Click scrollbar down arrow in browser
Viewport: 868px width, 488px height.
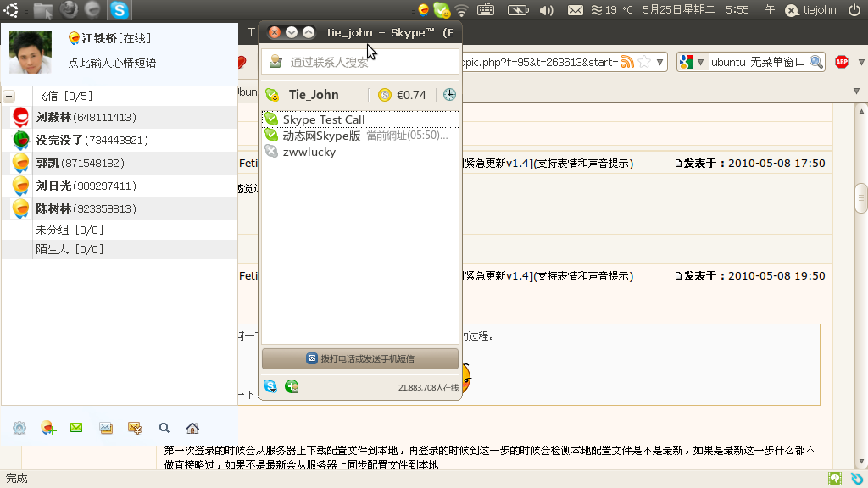pyautogui.click(x=861, y=462)
